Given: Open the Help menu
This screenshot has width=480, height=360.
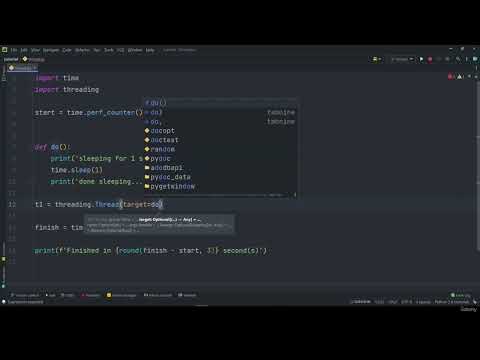Looking at the screenshot, I should 150,50.
